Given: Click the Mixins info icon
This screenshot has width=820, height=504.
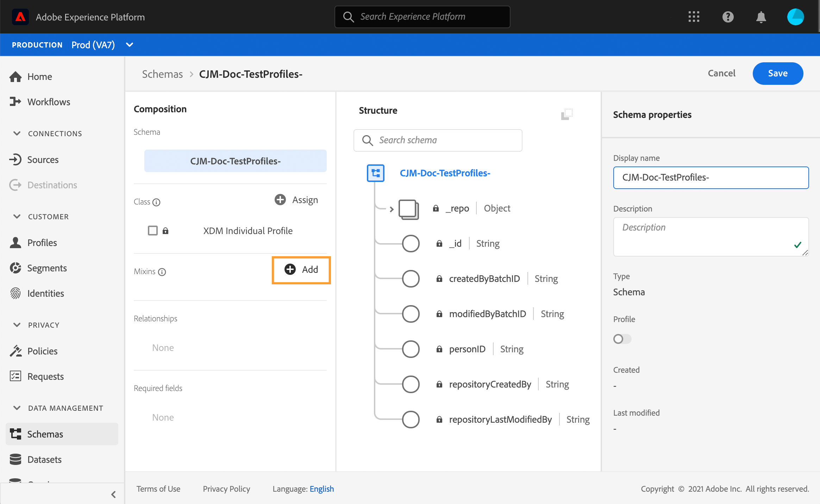Looking at the screenshot, I should click(x=162, y=272).
